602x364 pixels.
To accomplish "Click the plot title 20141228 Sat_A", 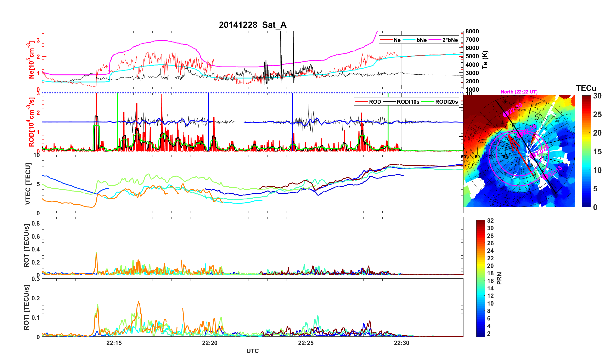I will point(252,25).
